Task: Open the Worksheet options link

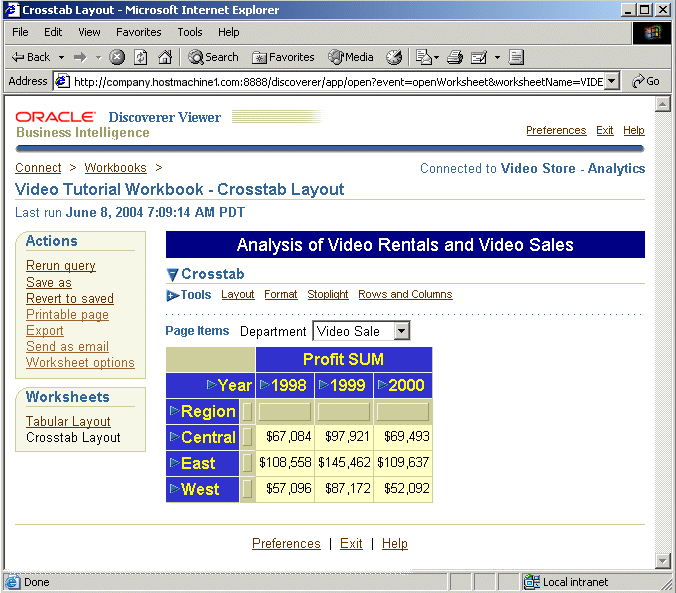Action: pos(80,363)
